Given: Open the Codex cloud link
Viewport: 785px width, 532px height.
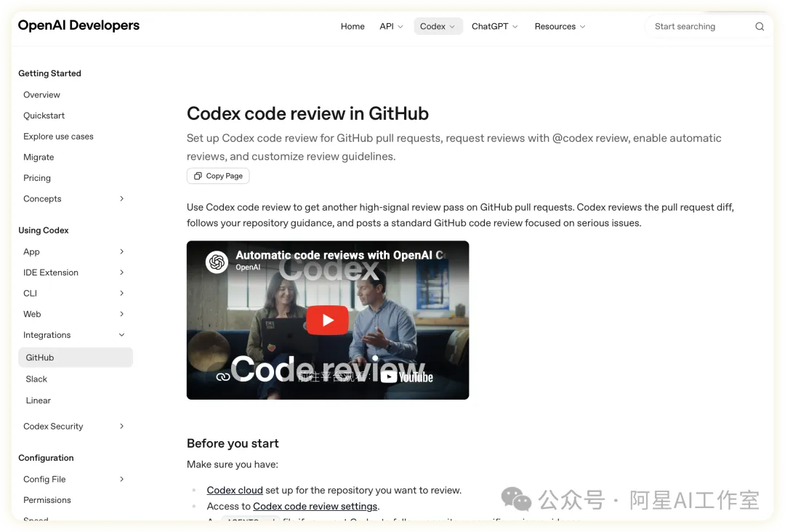Looking at the screenshot, I should (235, 491).
